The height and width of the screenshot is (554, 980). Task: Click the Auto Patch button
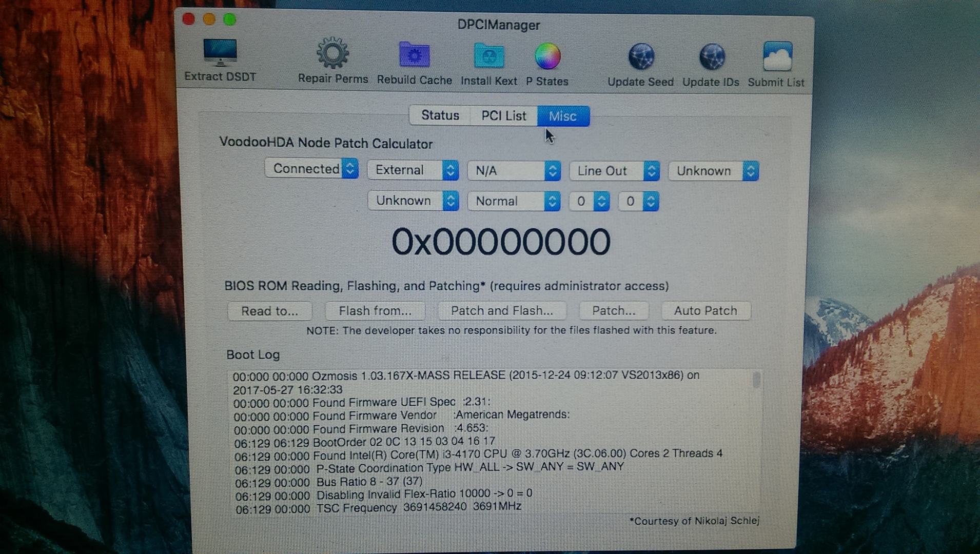point(706,311)
